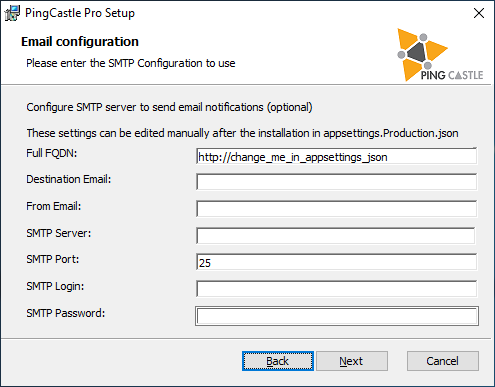Click the SMTP Password field
The width and height of the screenshot is (495, 387).
[x=337, y=316]
